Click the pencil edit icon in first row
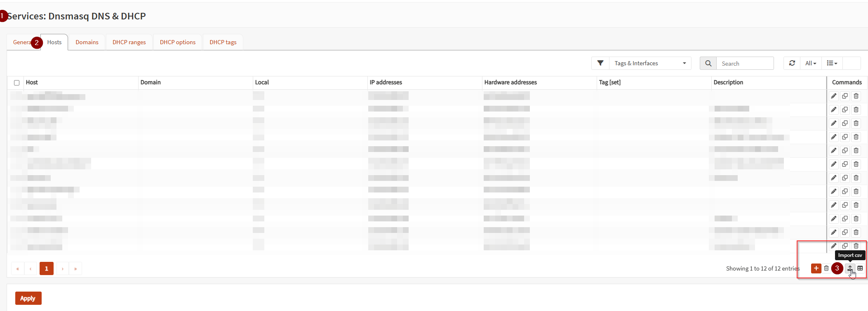Screen dimensions: 868x311 (x=833, y=96)
